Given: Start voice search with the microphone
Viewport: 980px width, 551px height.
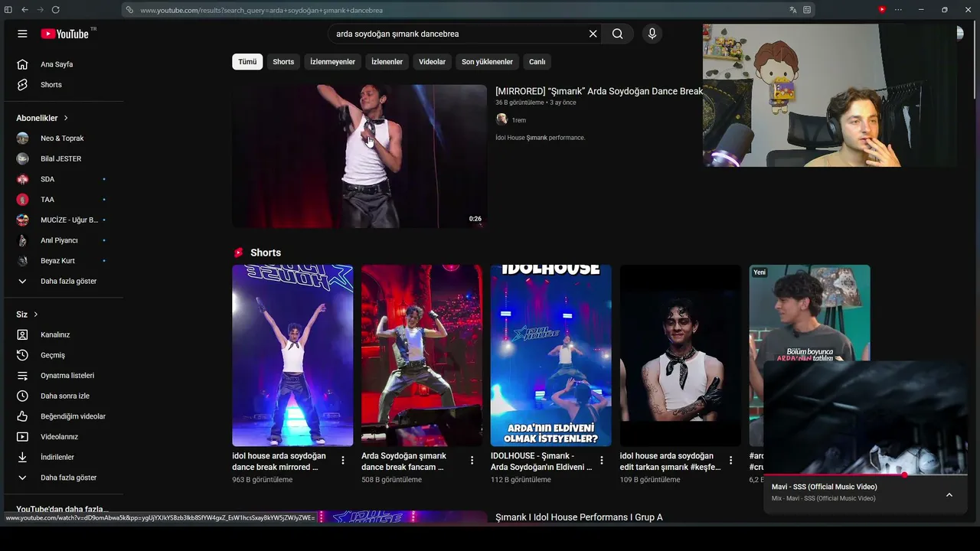Looking at the screenshot, I should point(652,34).
